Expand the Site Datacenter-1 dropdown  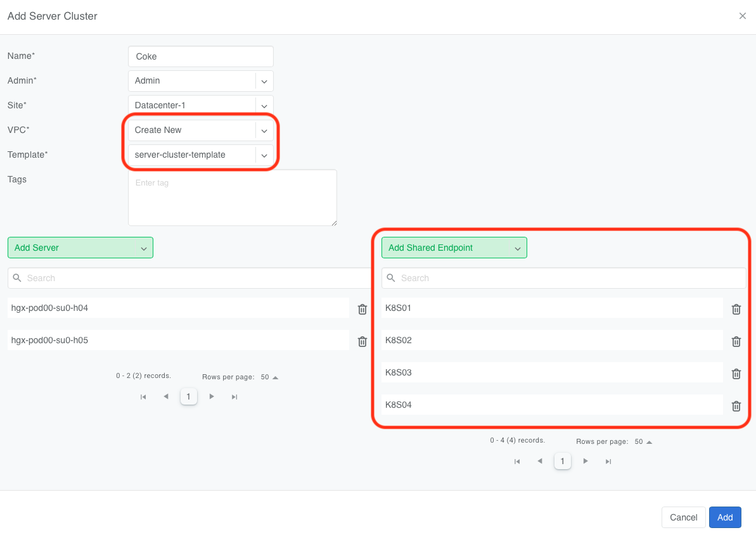pos(264,106)
